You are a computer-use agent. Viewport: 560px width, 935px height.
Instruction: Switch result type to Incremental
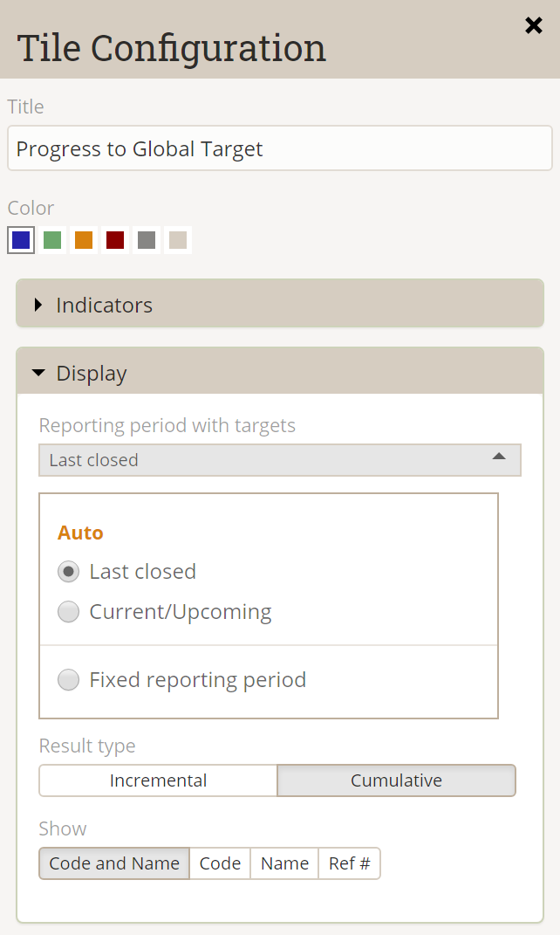158,780
